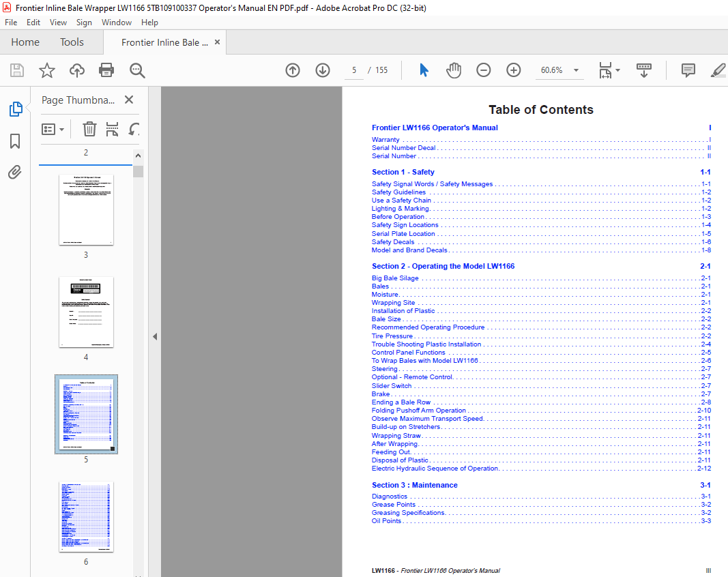This screenshot has width=728, height=577.
Task: Select the Highlight text pen tool
Action: tap(718, 70)
